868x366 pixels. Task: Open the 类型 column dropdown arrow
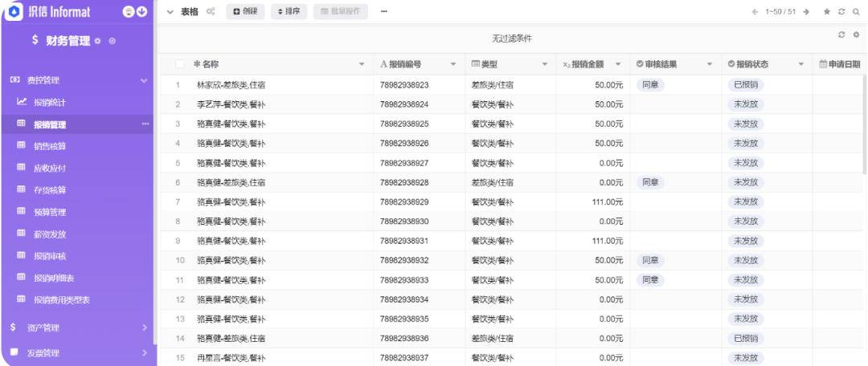click(x=545, y=65)
